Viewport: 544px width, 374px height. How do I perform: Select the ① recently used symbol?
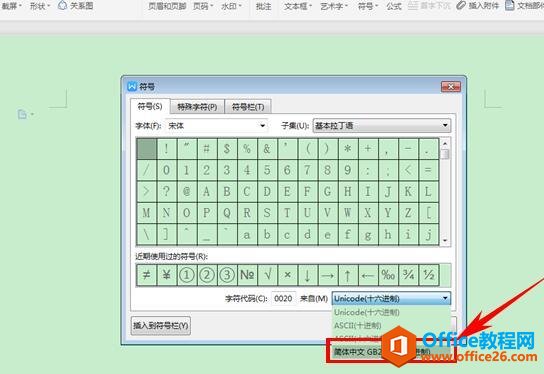pyautogui.click(x=187, y=275)
